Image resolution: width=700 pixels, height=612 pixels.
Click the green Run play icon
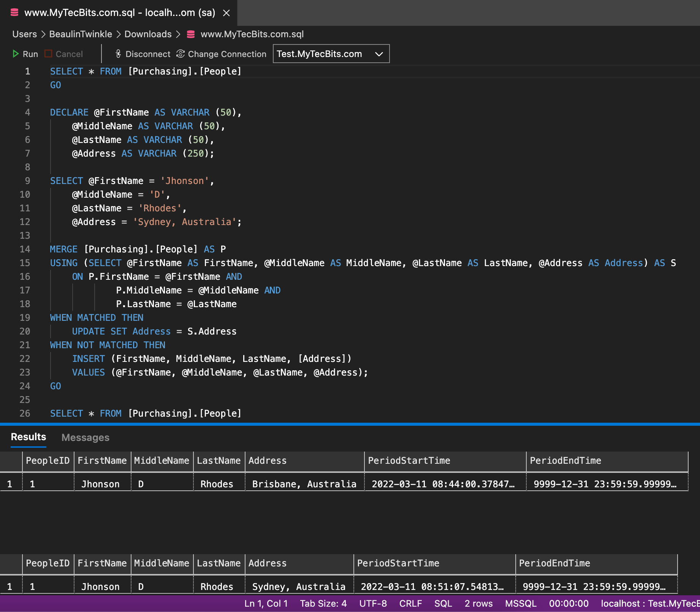[x=16, y=54]
